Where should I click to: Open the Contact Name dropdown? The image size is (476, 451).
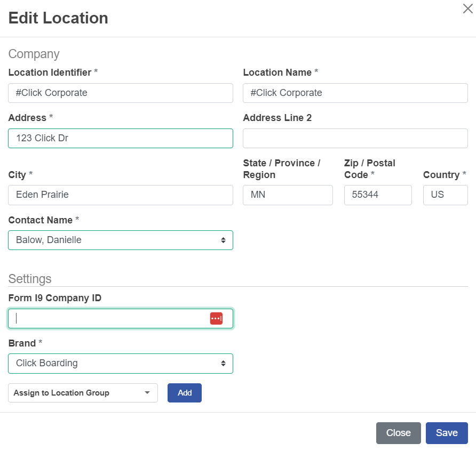[x=121, y=240]
